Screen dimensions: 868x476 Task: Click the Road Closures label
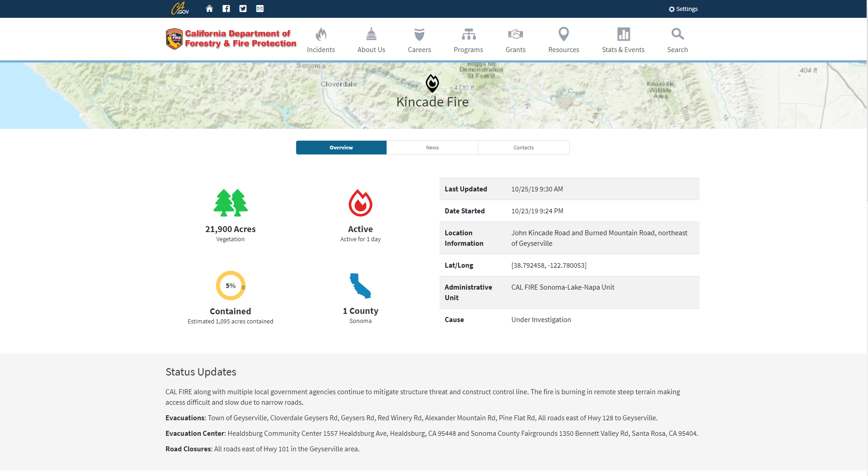click(x=189, y=449)
